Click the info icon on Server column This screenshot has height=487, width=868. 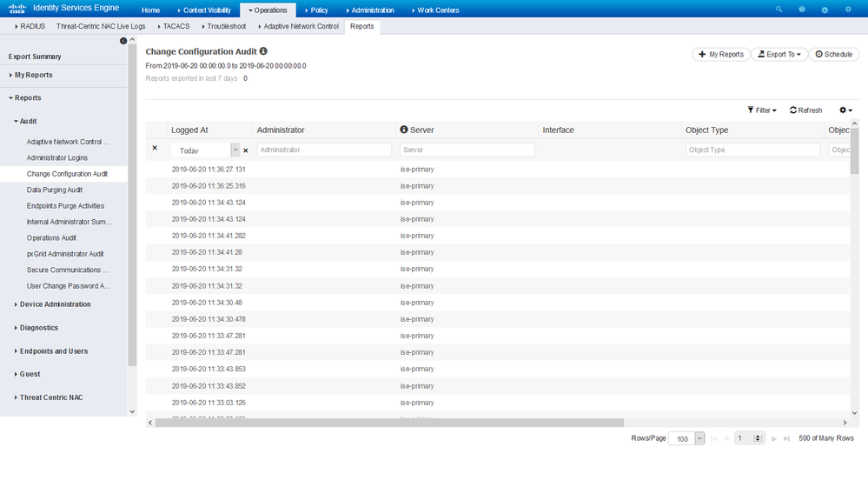pos(404,130)
